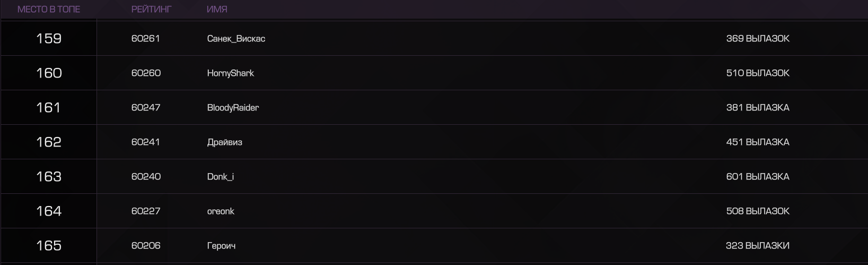The height and width of the screenshot is (265, 868).
Task: Click the РЕЙТИНГ column header
Action: coord(152,9)
